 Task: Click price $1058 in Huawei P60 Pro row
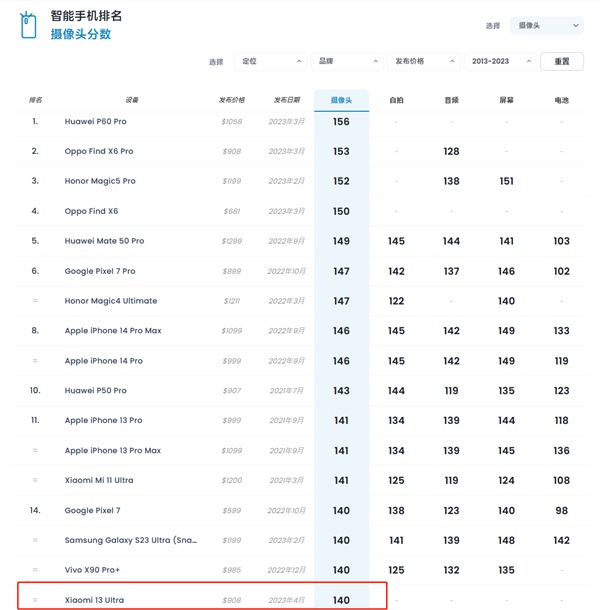point(232,122)
